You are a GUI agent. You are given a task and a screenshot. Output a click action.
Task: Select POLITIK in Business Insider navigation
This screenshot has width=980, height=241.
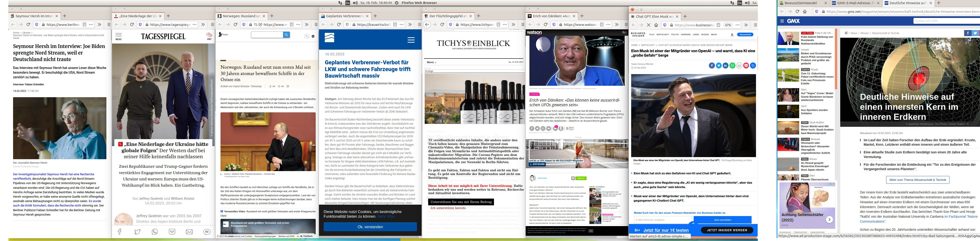pyautogui.click(x=675, y=34)
